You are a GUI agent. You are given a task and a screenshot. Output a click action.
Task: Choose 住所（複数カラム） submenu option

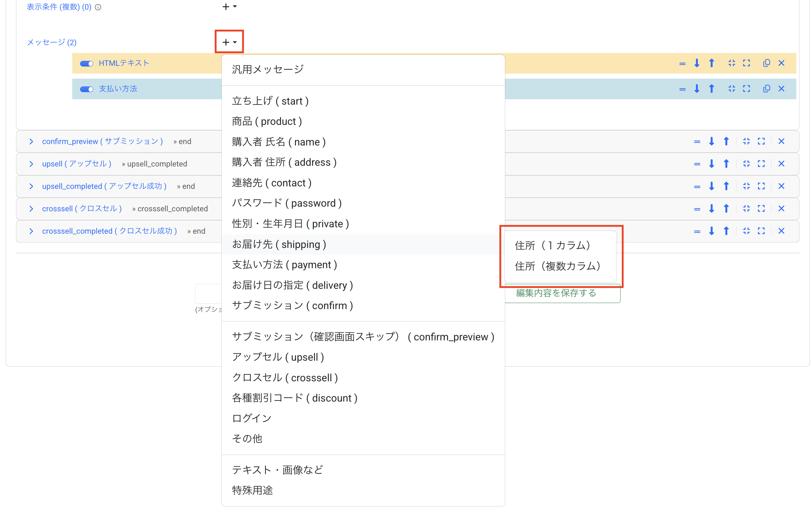pyautogui.click(x=560, y=266)
